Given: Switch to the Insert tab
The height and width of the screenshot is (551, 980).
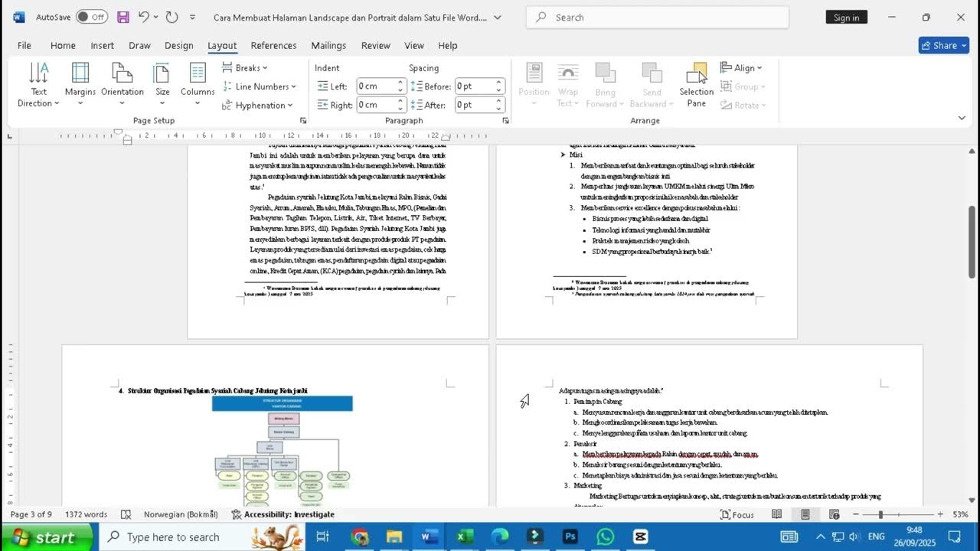Looking at the screenshot, I should coord(102,45).
